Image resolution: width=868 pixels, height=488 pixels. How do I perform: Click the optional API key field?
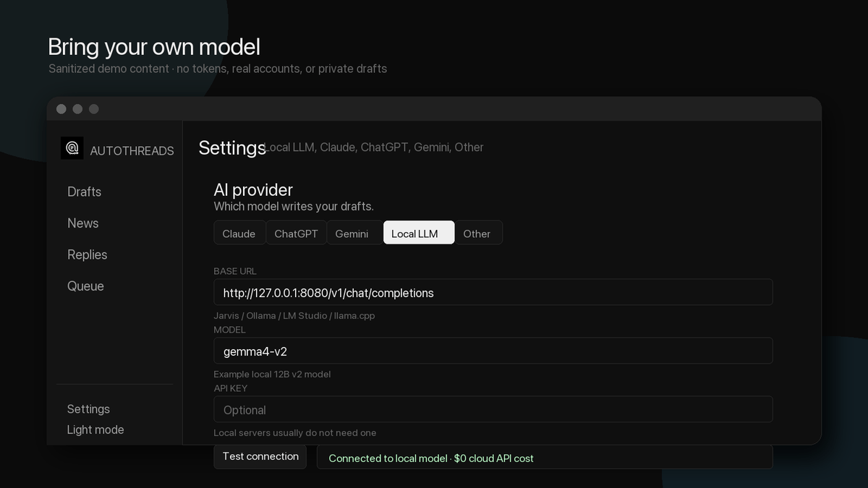tap(493, 409)
